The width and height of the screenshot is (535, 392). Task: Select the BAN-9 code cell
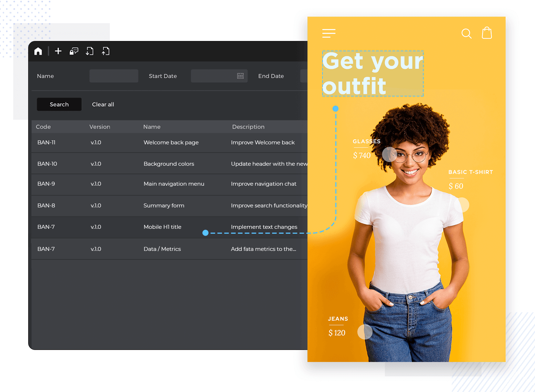46,184
